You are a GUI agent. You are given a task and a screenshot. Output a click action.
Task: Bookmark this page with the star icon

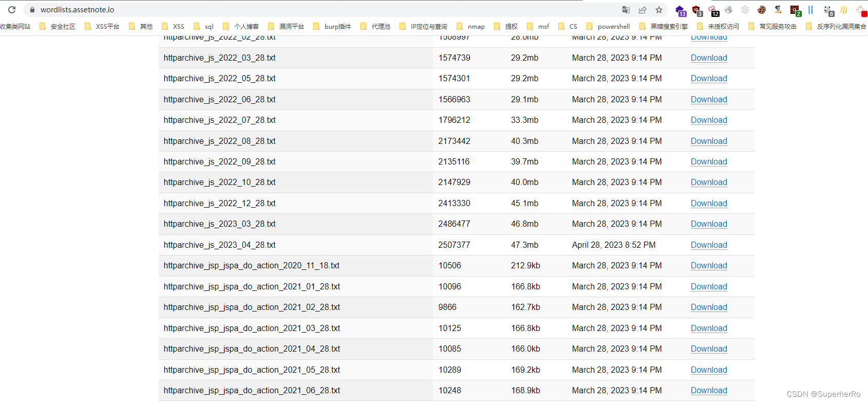(x=659, y=10)
